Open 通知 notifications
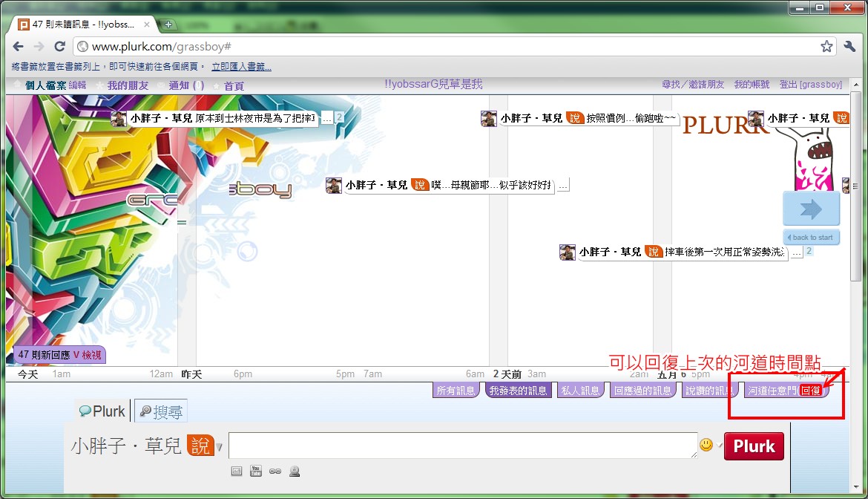The image size is (868, 499). click(186, 85)
